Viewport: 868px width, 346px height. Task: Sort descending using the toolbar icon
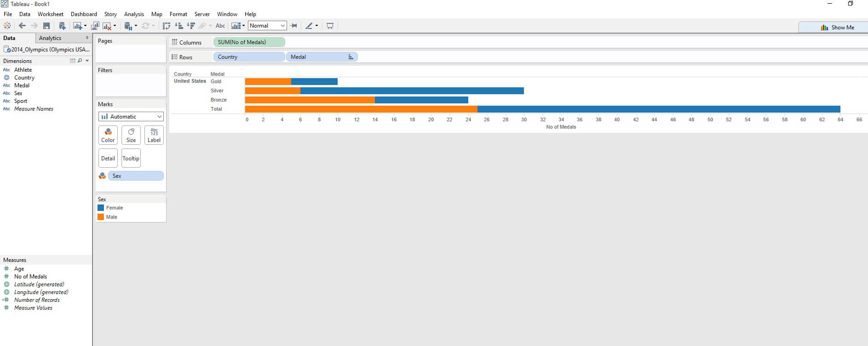191,26
